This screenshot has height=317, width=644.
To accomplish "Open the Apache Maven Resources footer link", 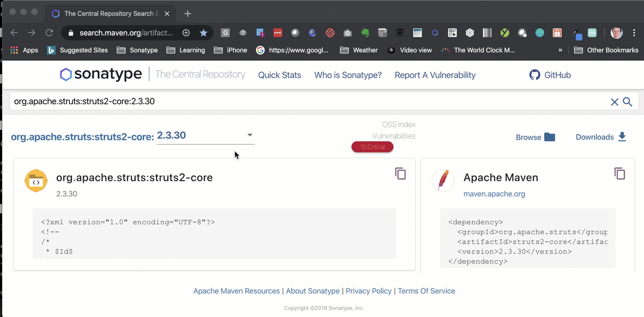I will [236, 291].
